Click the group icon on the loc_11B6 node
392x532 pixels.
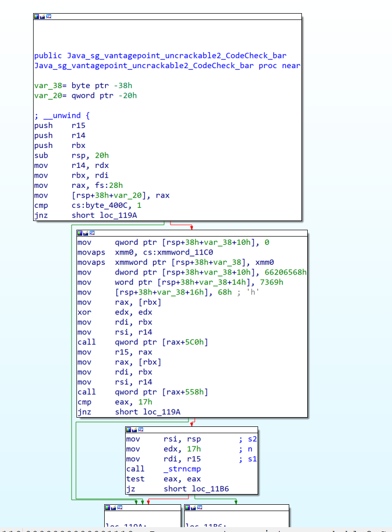pyautogui.click(x=199, y=508)
